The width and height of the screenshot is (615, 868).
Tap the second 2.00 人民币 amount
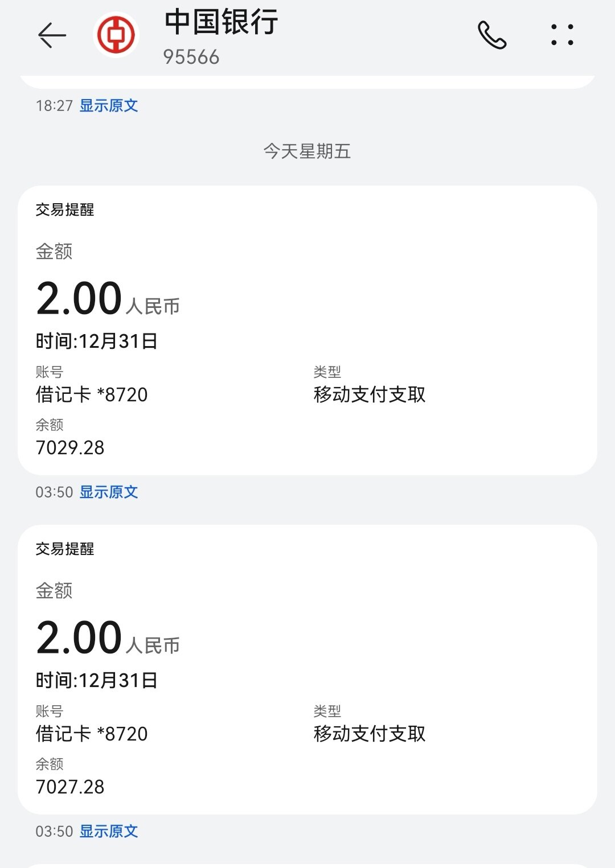coord(108,639)
